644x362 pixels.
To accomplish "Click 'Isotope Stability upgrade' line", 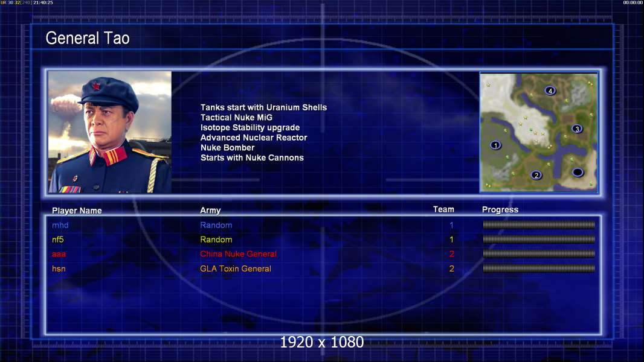I will [x=250, y=127].
